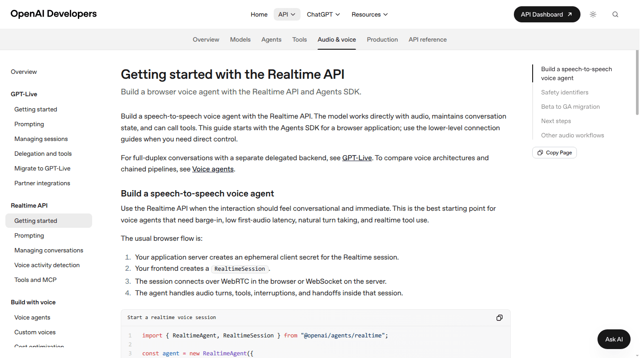Jump to Other audio workflows section
644x358 pixels.
pyautogui.click(x=572, y=135)
